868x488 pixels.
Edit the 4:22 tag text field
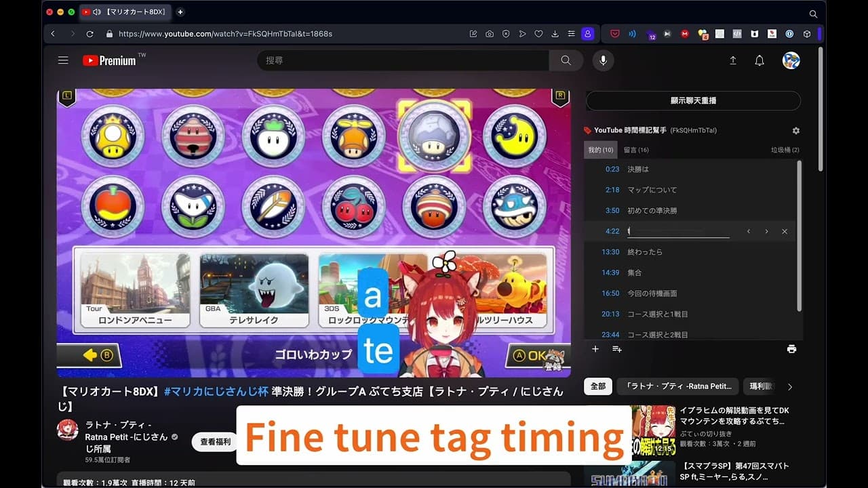click(678, 231)
